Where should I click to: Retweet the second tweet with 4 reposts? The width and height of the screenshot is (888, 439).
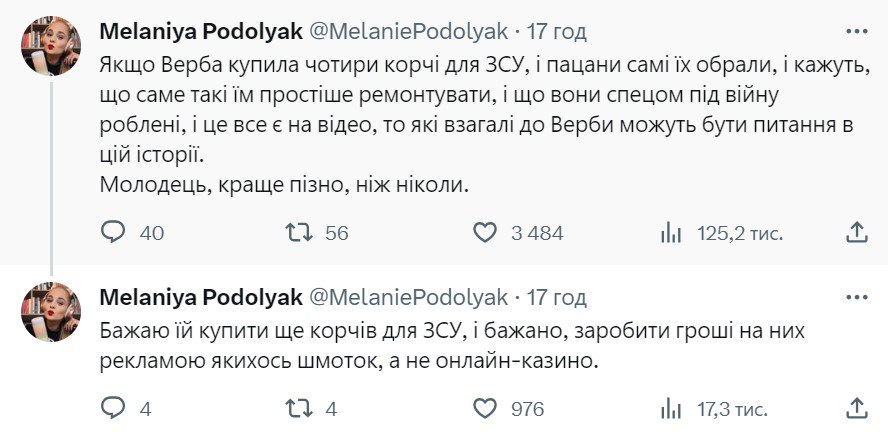coord(295,408)
